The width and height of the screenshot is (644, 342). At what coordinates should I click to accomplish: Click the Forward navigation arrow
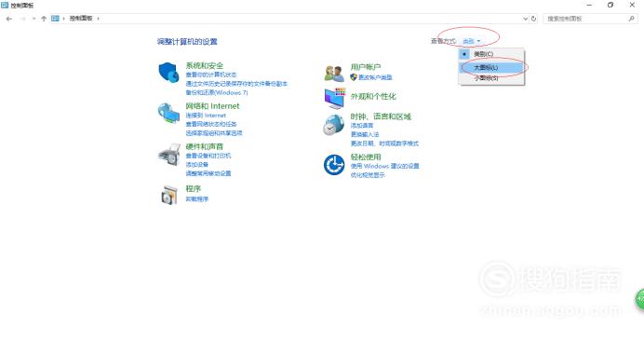(x=23, y=19)
